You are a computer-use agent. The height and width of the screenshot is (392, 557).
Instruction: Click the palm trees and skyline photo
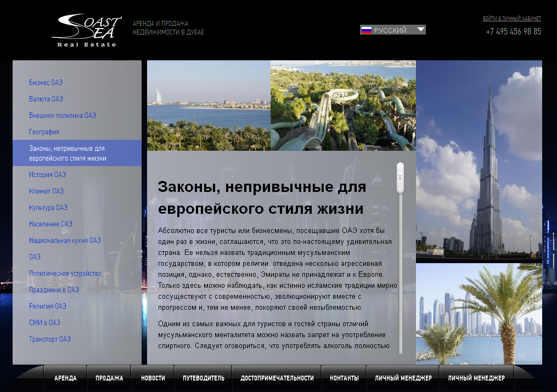pyautogui.click(x=479, y=314)
